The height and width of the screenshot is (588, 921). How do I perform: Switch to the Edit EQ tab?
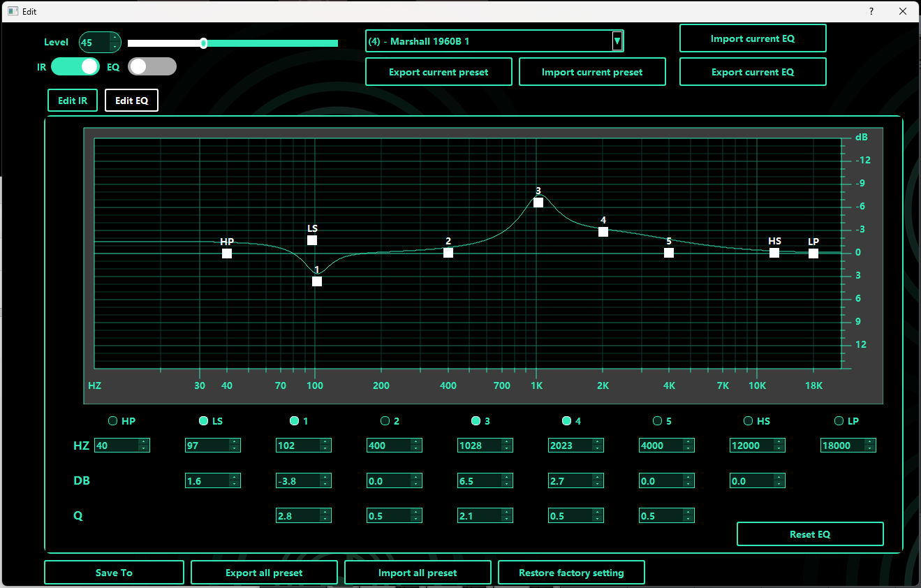(132, 101)
